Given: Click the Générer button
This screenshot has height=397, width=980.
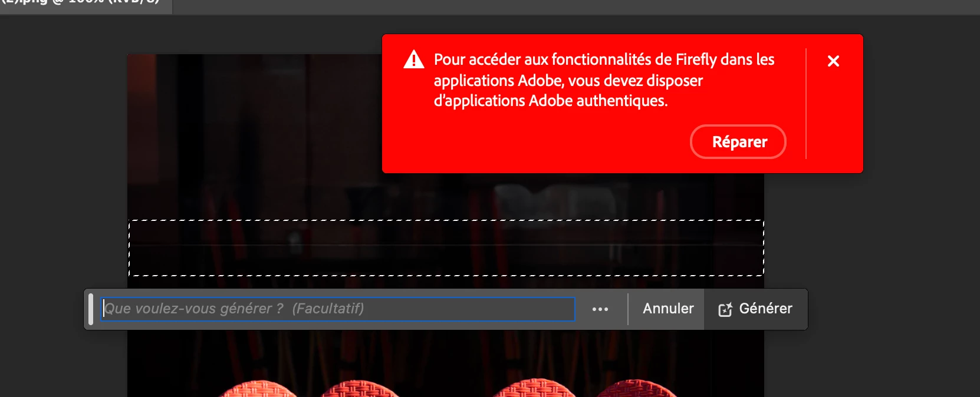Looking at the screenshot, I should coord(755,309).
